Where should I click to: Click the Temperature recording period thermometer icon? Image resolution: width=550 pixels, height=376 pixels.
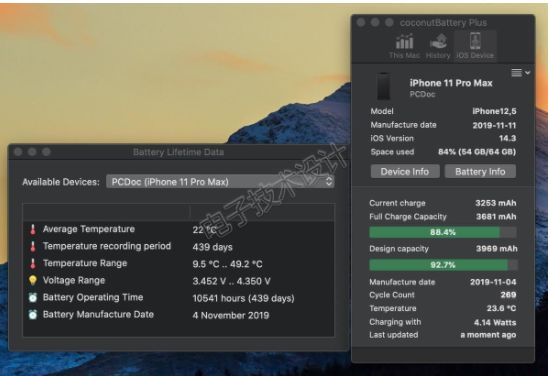pos(33,247)
